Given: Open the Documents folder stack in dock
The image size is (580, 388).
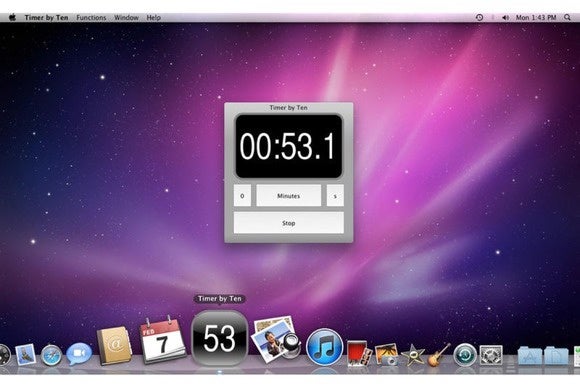Looking at the screenshot, I should click(556, 355).
